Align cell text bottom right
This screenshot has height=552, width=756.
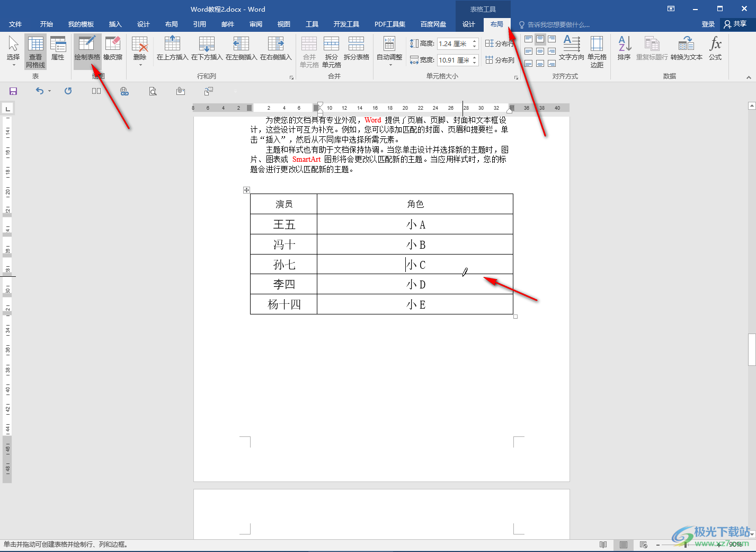click(x=552, y=63)
